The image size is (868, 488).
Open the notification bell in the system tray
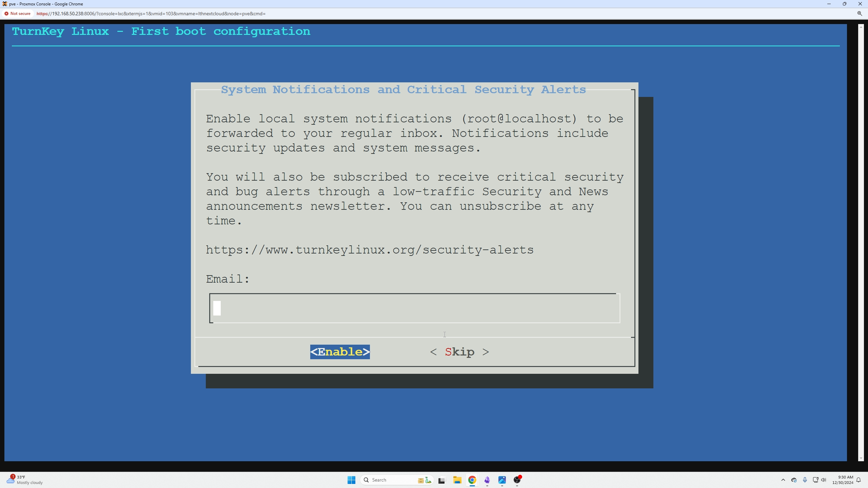coord(859,480)
